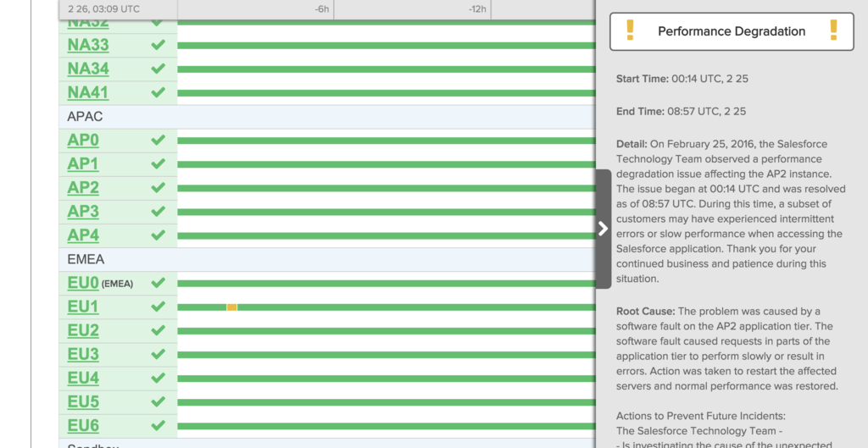This screenshot has width=868, height=448.
Task: Open the EU2 instance link
Action: tap(83, 331)
